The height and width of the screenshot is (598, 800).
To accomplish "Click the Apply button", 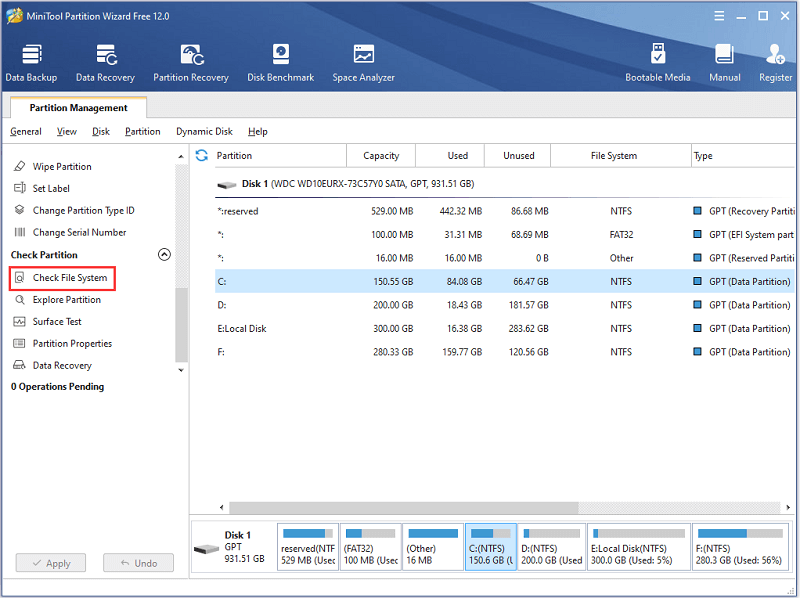I will coord(50,563).
